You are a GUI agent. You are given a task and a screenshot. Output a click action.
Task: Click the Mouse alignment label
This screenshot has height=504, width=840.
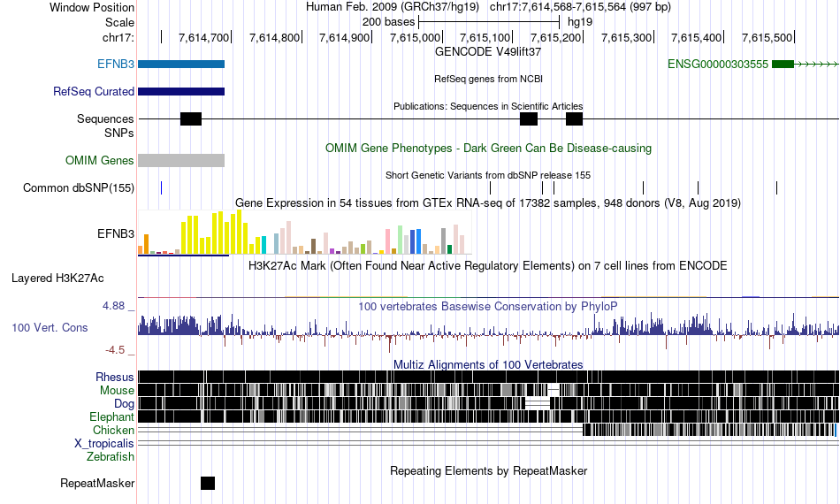(x=117, y=391)
